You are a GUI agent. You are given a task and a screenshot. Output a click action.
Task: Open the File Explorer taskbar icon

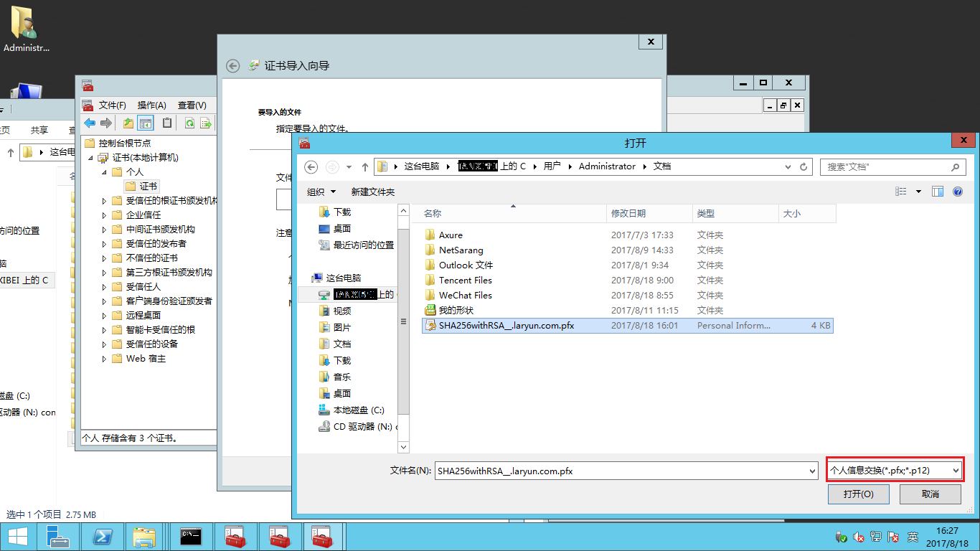[x=144, y=537]
